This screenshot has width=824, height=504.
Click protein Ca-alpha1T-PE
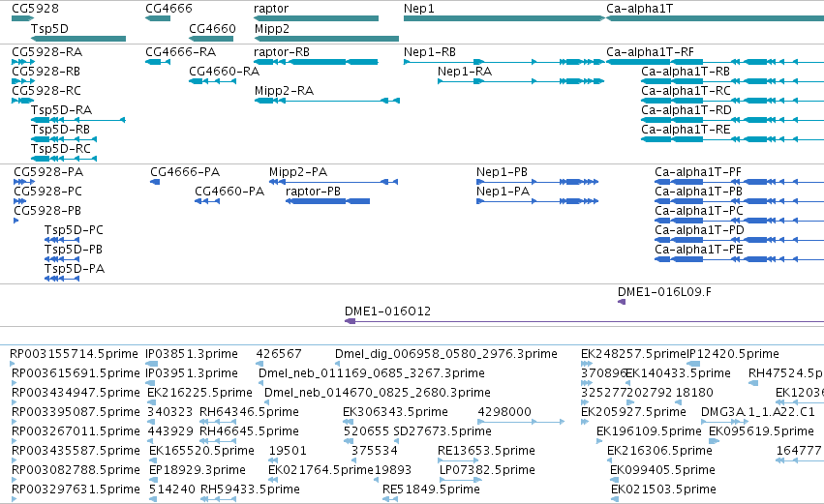coord(699,250)
